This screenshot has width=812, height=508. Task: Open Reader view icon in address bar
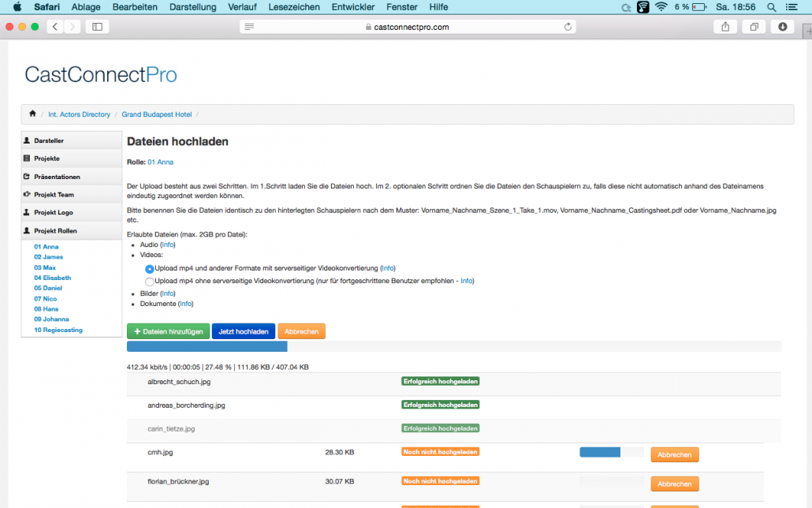pos(249,27)
